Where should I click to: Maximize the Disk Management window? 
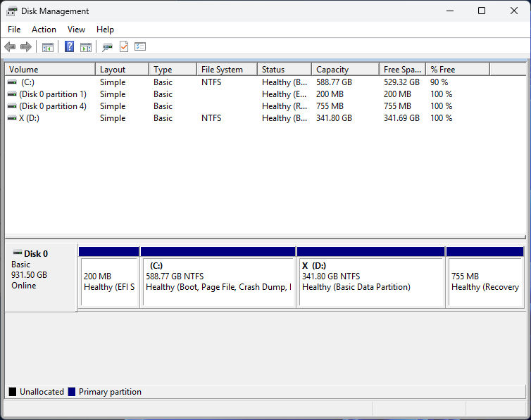click(x=482, y=11)
